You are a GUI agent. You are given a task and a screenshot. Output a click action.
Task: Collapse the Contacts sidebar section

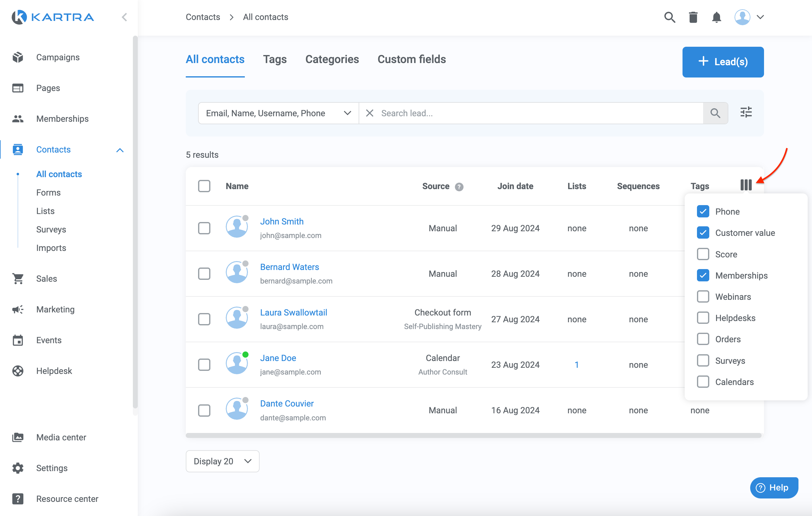coord(120,150)
